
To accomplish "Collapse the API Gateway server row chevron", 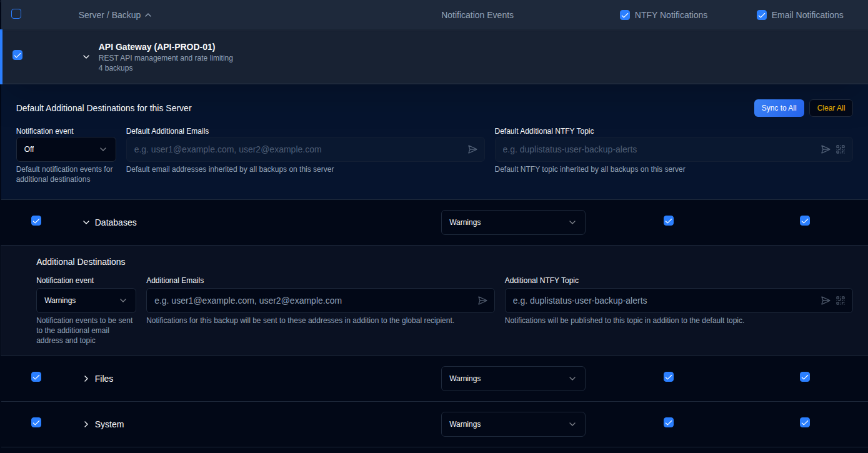I will click(x=86, y=56).
